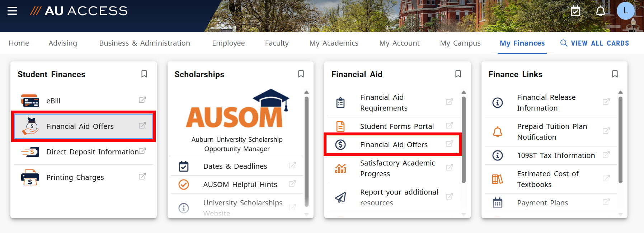This screenshot has height=233, width=644.
Task: Select the Financial Aid Offers money bag icon
Action: (31, 126)
